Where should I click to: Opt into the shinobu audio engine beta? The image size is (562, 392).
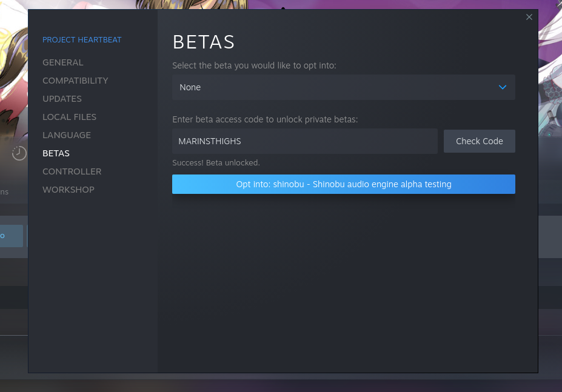click(343, 184)
